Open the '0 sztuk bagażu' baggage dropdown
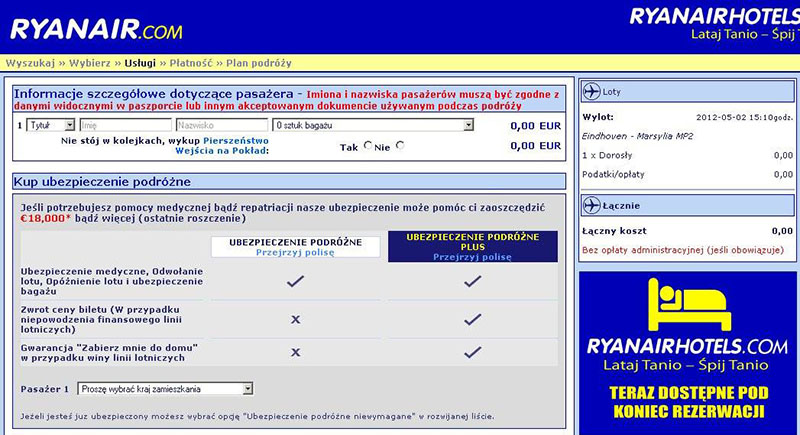800x435 pixels. tap(373, 125)
